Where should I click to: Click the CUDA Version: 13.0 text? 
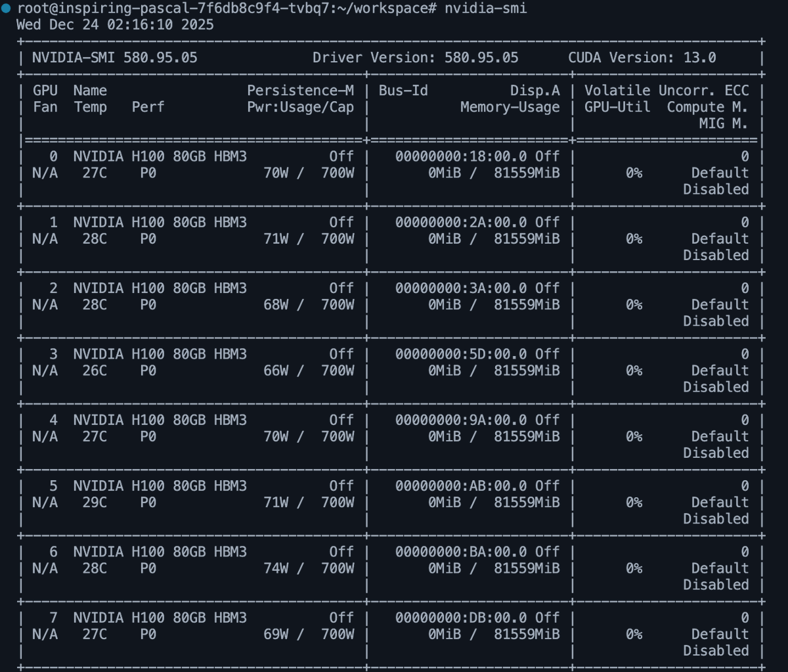point(642,58)
